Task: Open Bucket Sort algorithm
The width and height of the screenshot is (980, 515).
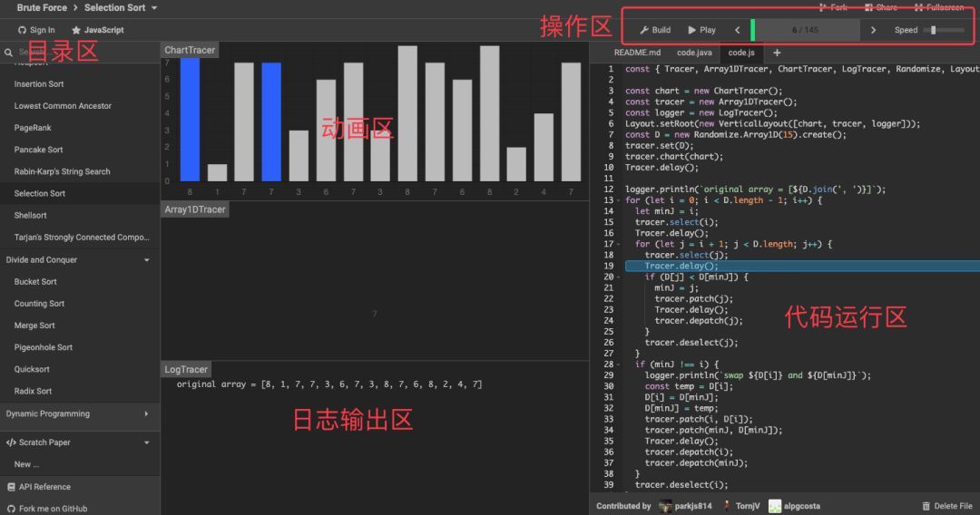Action: point(80,282)
